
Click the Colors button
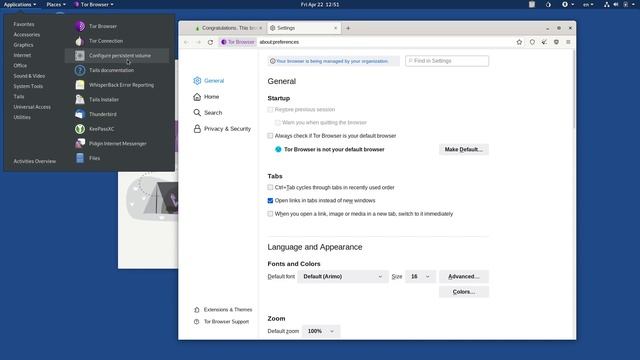coord(464,292)
